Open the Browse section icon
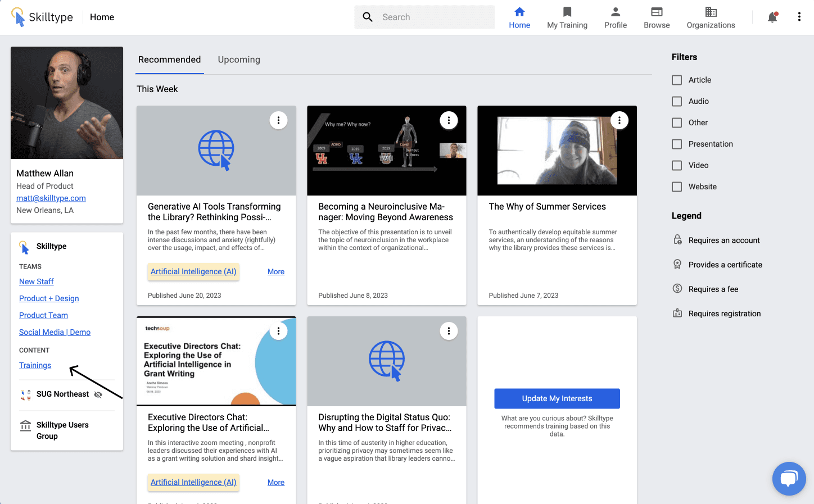 coord(656,12)
